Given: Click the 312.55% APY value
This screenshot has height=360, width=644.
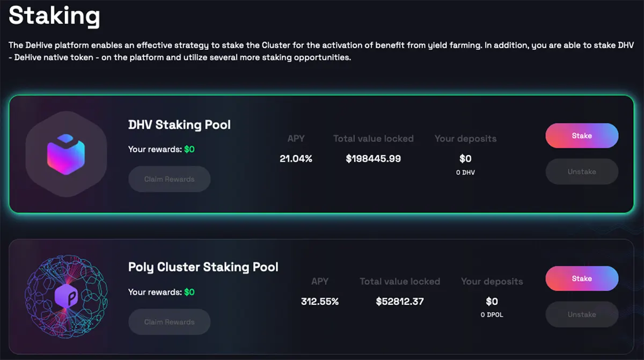Looking at the screenshot, I should tap(320, 302).
